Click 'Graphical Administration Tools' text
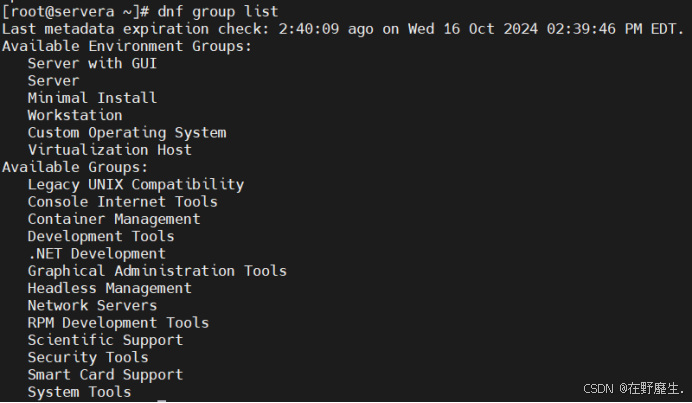Screen dimensions: 692x403 [157, 271]
